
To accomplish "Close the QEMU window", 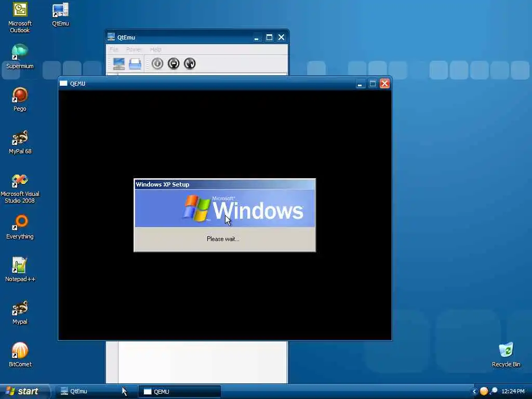I will coord(384,84).
